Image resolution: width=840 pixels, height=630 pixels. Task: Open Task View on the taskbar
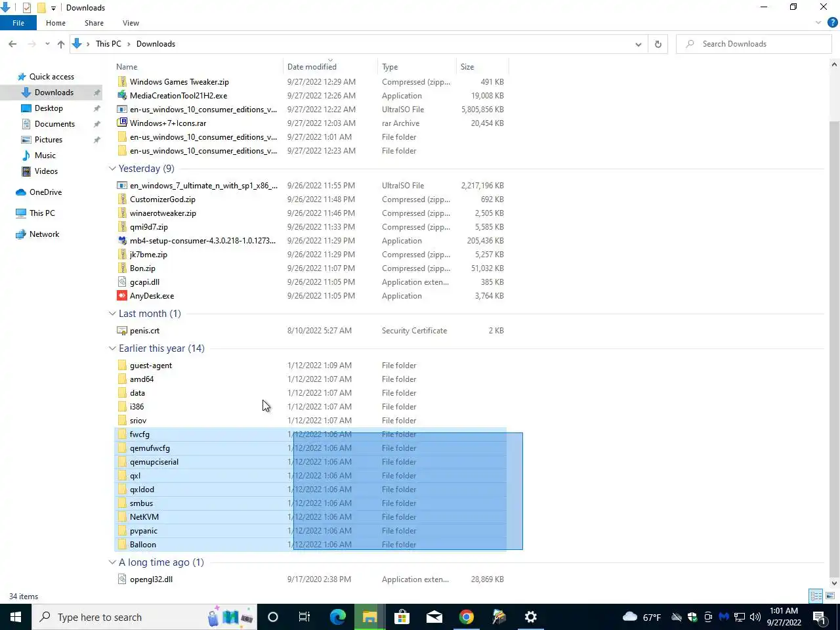[304, 617]
